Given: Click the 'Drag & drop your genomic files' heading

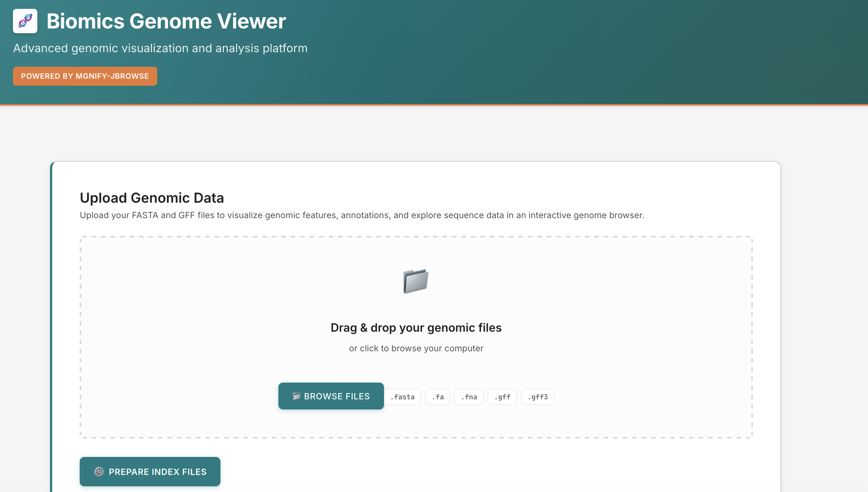Looking at the screenshot, I should pos(416,327).
